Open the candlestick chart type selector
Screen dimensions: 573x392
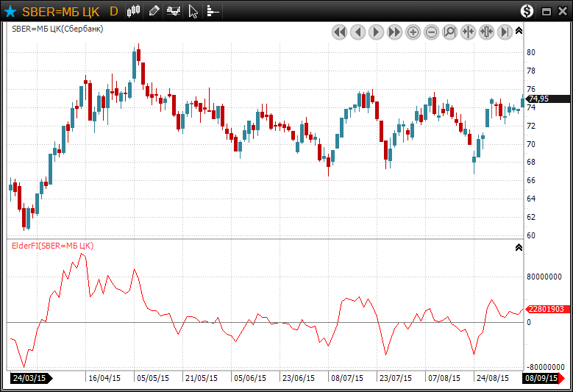(133, 11)
